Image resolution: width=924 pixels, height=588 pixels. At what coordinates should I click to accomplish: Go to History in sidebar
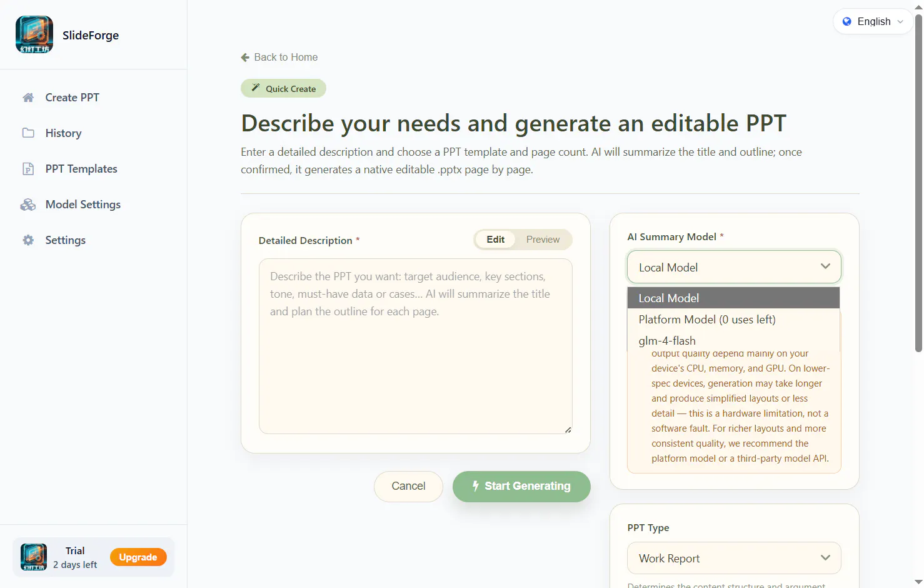[63, 133]
